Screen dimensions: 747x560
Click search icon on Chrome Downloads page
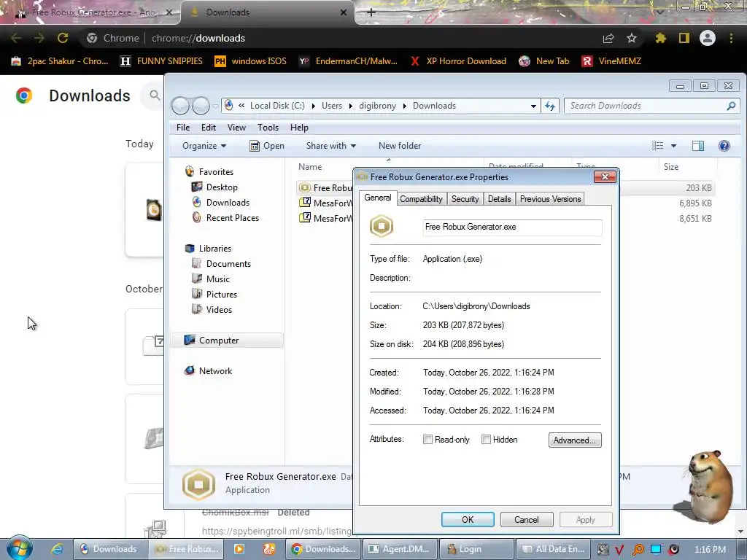coord(155,96)
